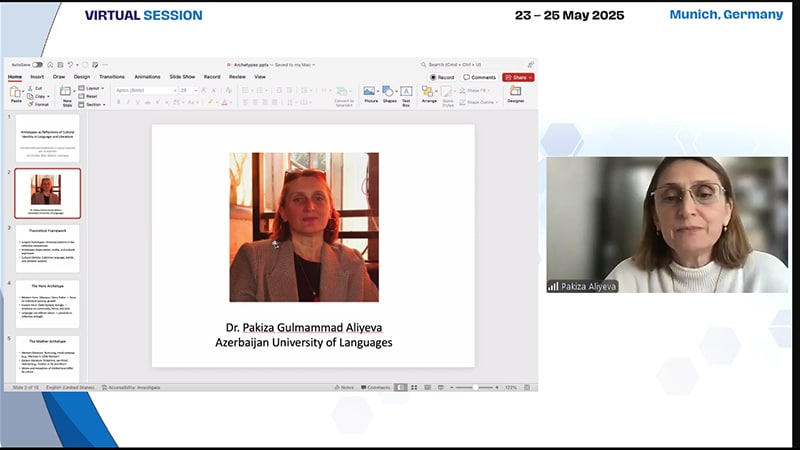
Task: Select the Theoretical Framework slide thumbnail
Action: pos(47,248)
